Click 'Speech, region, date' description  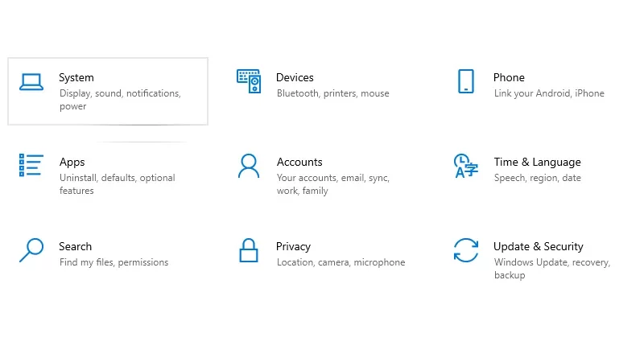537,178
